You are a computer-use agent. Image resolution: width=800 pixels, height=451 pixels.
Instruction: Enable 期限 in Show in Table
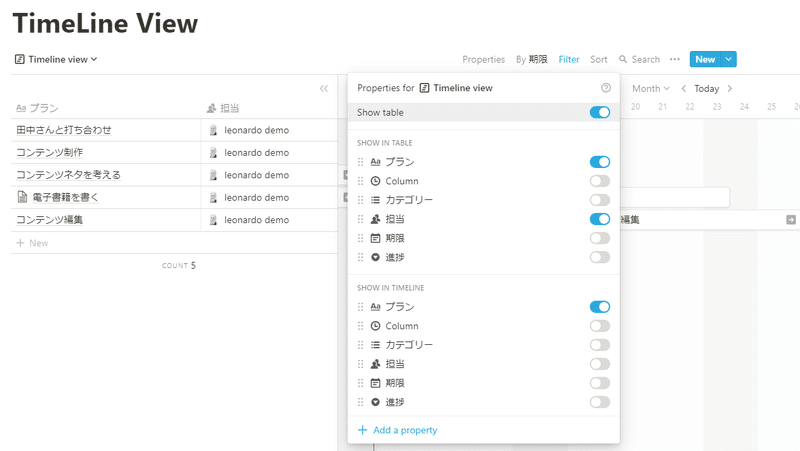point(599,238)
